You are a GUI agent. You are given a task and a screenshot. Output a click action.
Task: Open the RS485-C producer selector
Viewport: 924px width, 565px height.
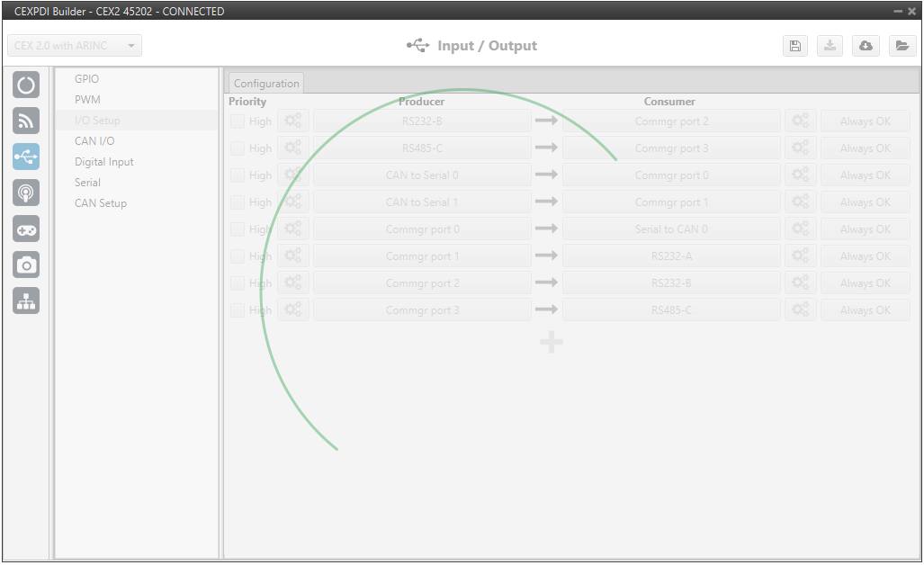point(422,148)
